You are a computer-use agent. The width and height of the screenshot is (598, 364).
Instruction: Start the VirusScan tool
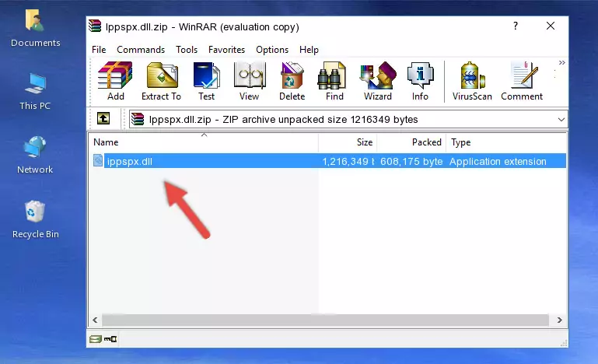pos(472,81)
